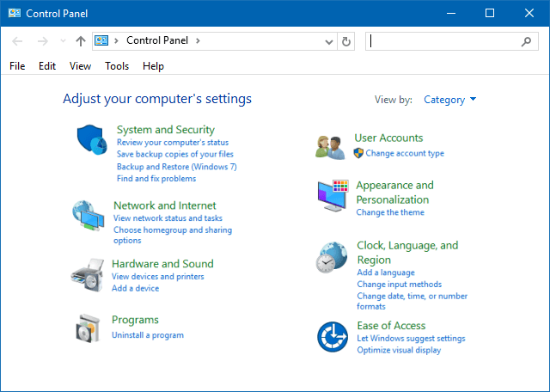Screen dimensions: 550x392
Task: Open the User Accounts heading link
Action: point(388,138)
